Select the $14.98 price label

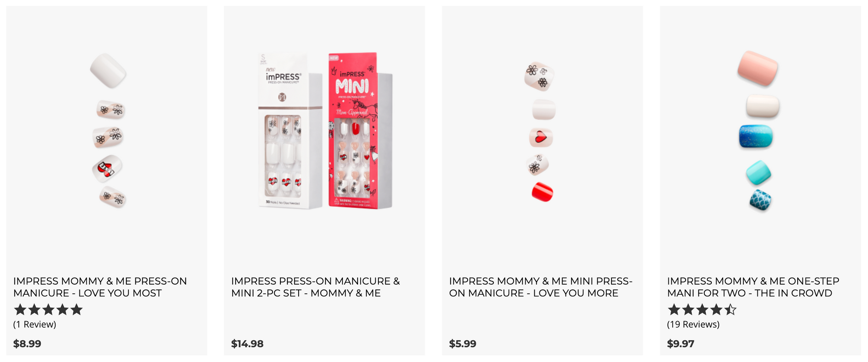[x=247, y=344]
